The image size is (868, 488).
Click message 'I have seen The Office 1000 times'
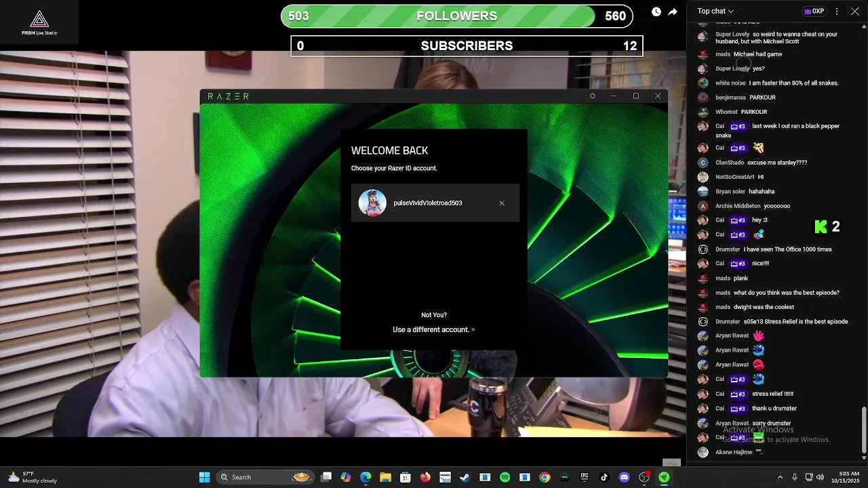point(787,249)
